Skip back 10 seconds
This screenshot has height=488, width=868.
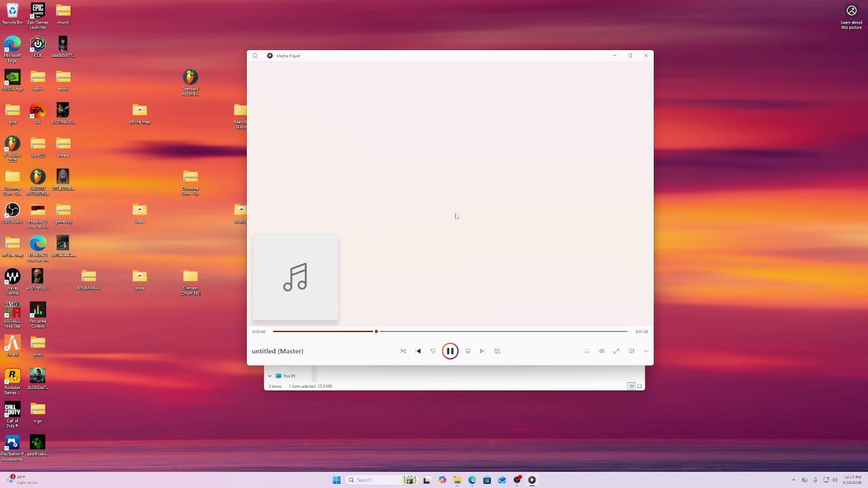[433, 351]
